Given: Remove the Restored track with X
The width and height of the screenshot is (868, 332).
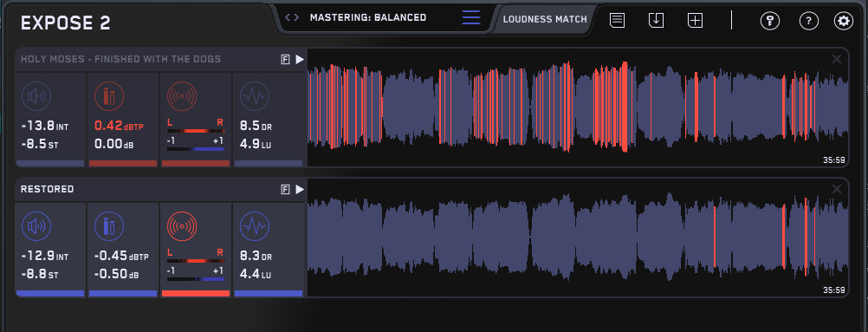Looking at the screenshot, I should (837, 190).
